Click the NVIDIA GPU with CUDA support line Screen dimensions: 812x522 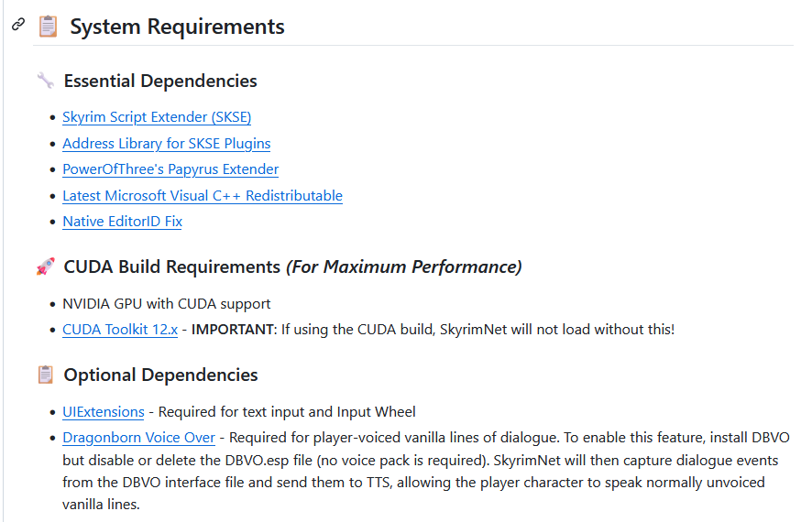tap(167, 303)
